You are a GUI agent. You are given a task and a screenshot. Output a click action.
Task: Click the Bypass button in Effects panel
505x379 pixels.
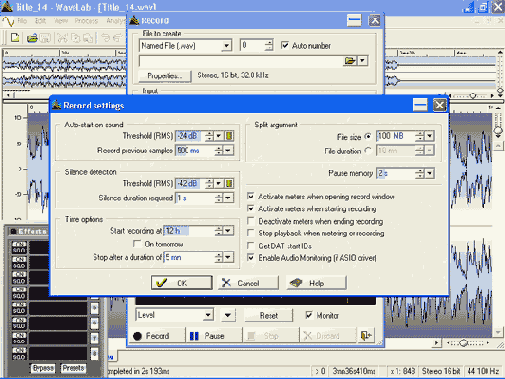43,368
